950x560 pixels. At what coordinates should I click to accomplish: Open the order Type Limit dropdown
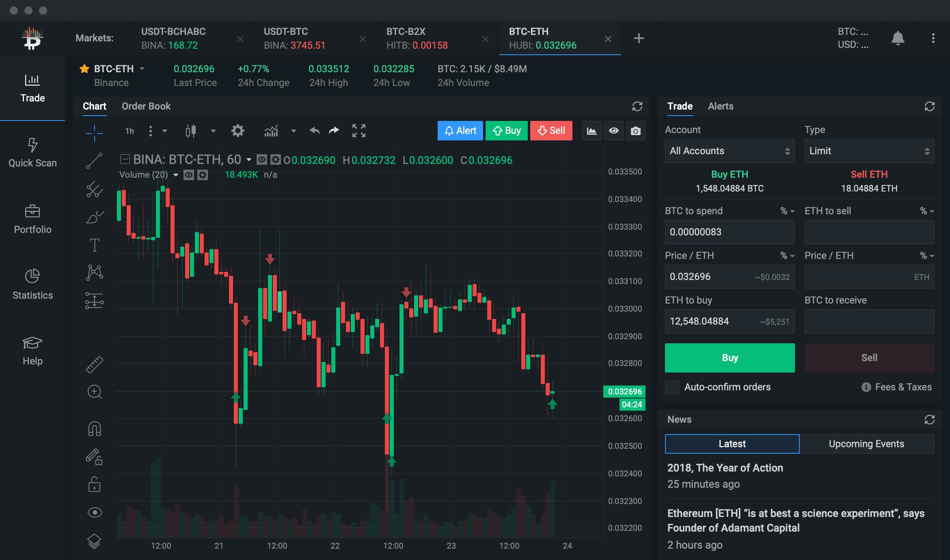tap(869, 151)
